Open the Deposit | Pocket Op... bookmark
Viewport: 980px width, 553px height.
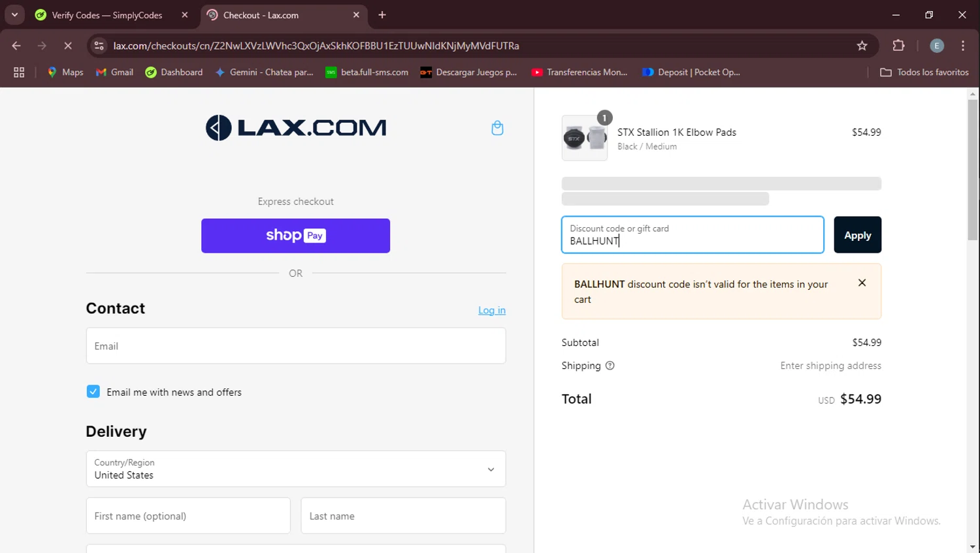tap(691, 72)
